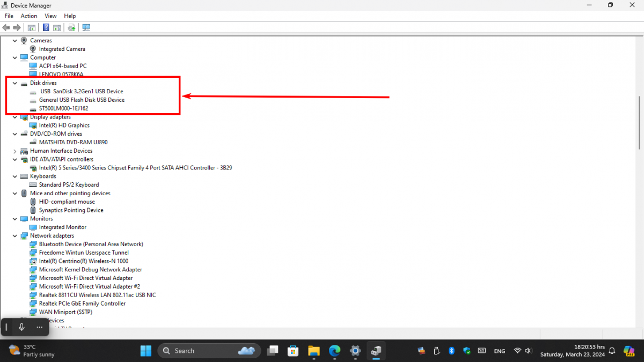
Task: Click the Bluetooth Device (Personal Area Network) icon
Action: click(x=33, y=244)
